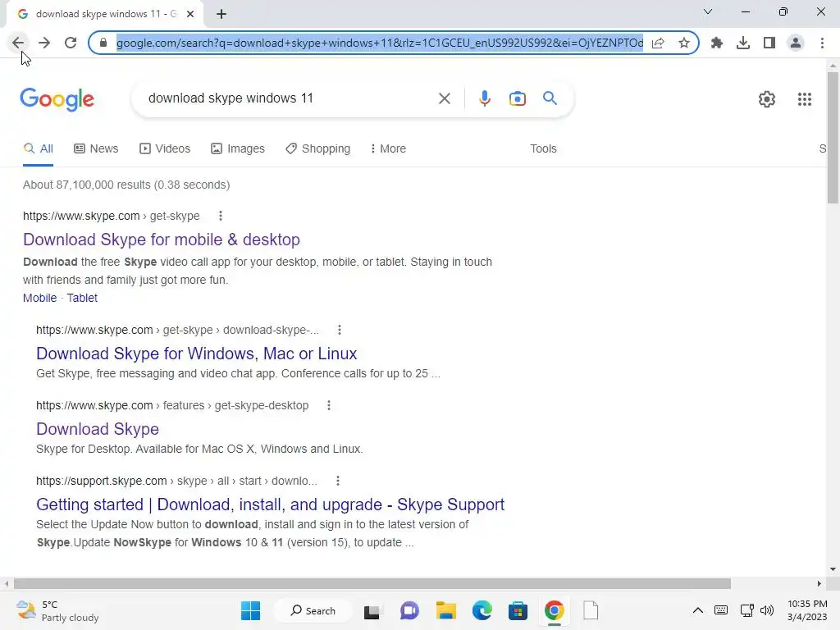This screenshot has width=840, height=630.
Task: Open options for support.skype.com result
Action: [337, 481]
